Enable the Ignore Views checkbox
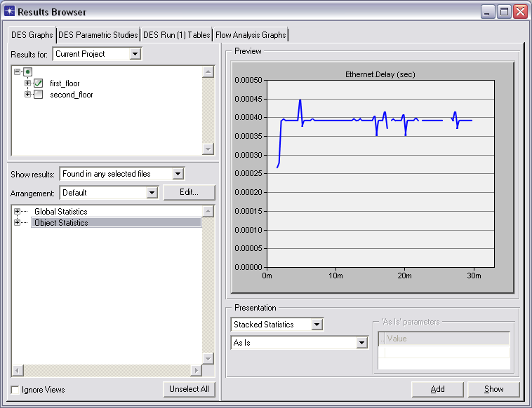Viewport: 532px width, 408px height. pos(15,390)
